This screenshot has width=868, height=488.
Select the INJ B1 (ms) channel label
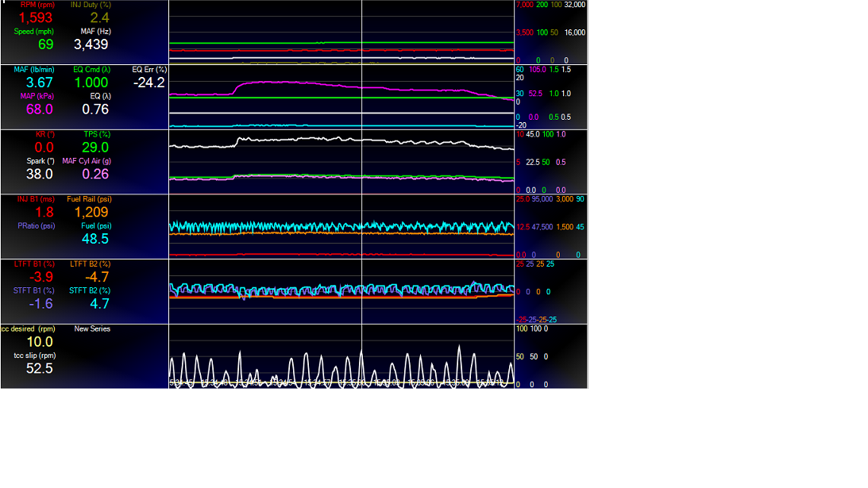pos(34,199)
